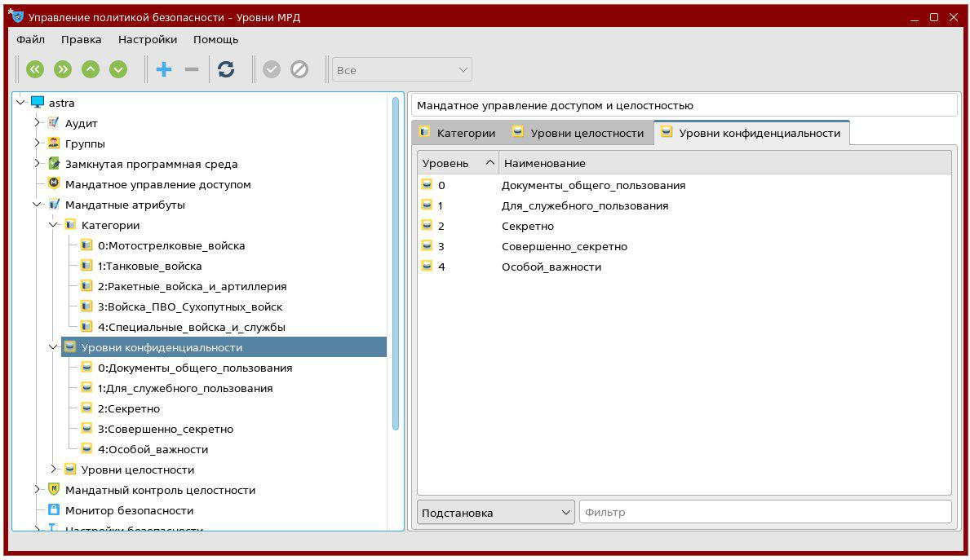Sort by the 'Уровень' column header
Image resolution: width=970 pixels, height=560 pixels.
tap(457, 163)
